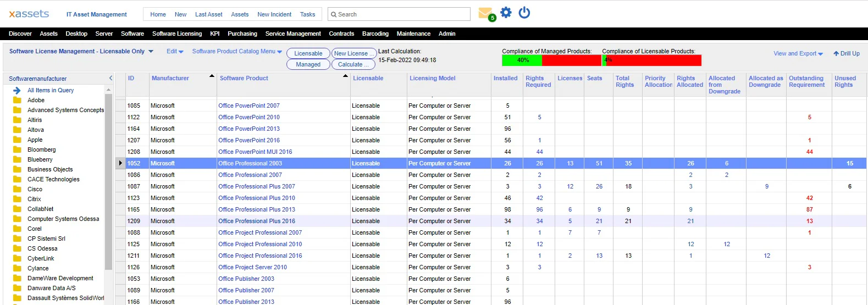The height and width of the screenshot is (305, 868).
Task: Open Software Product Catalog Menu dropdown
Action: coord(237,51)
